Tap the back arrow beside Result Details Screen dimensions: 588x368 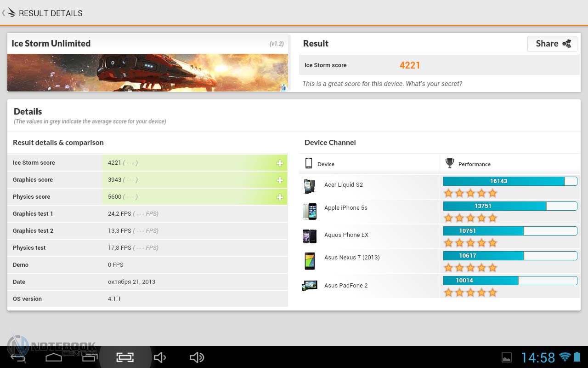click(9, 13)
